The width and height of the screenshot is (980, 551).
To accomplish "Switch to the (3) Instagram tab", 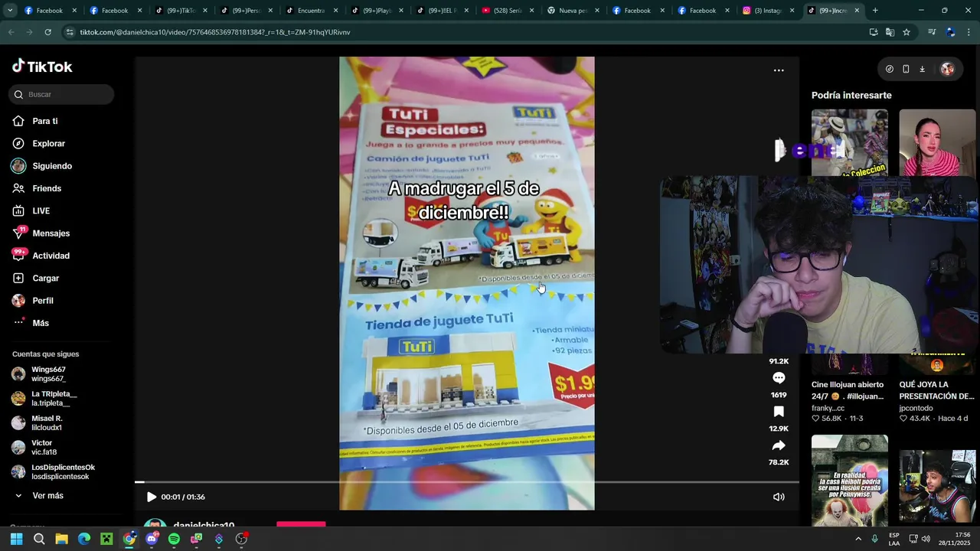I will click(x=769, y=11).
